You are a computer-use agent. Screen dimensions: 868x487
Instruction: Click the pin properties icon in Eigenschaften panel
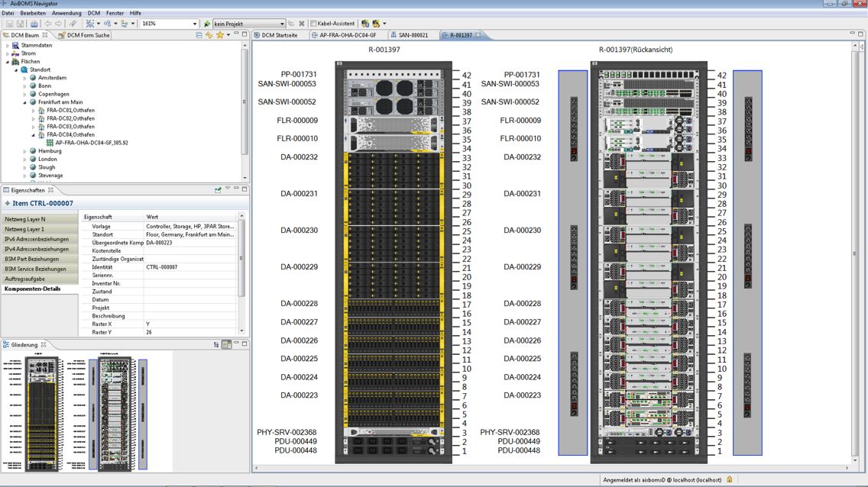[218, 189]
